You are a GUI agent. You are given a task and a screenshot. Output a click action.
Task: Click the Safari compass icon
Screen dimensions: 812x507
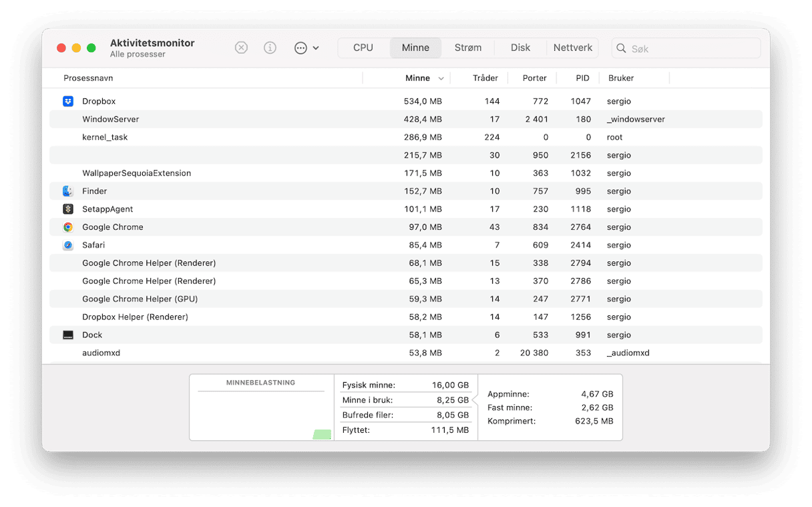click(68, 245)
